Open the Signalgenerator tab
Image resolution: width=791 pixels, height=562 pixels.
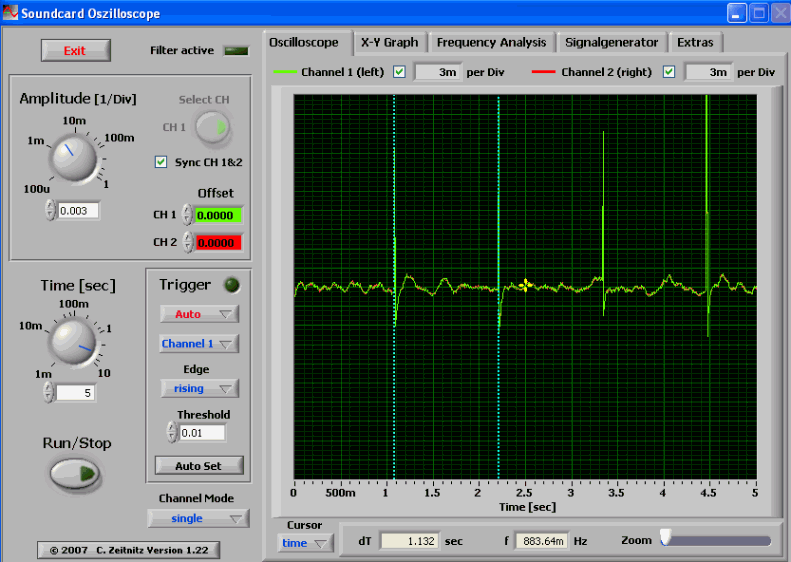(x=612, y=42)
